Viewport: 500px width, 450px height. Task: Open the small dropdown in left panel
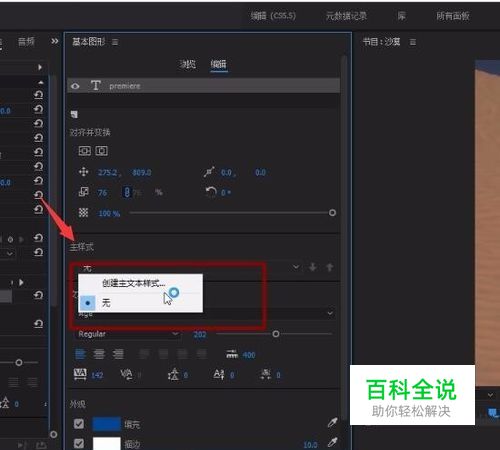point(10,253)
